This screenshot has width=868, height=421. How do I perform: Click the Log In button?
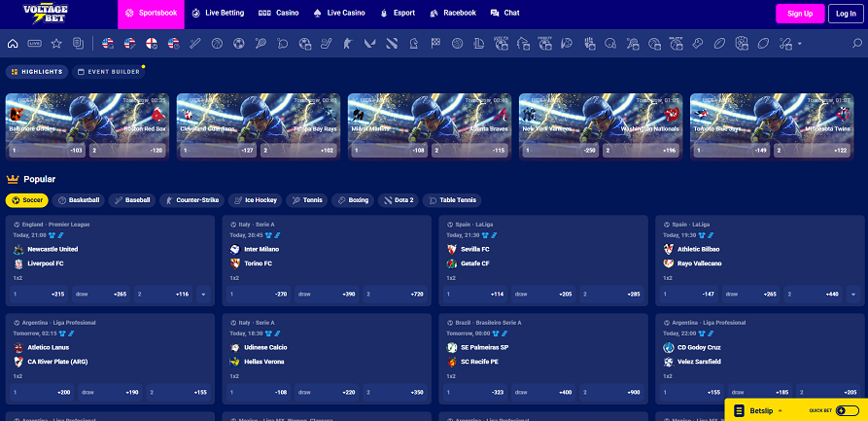(846, 14)
